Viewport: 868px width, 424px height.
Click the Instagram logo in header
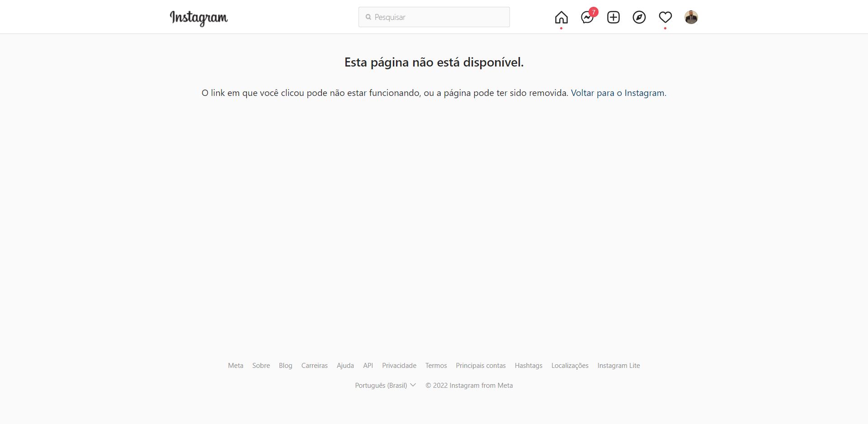click(x=199, y=18)
